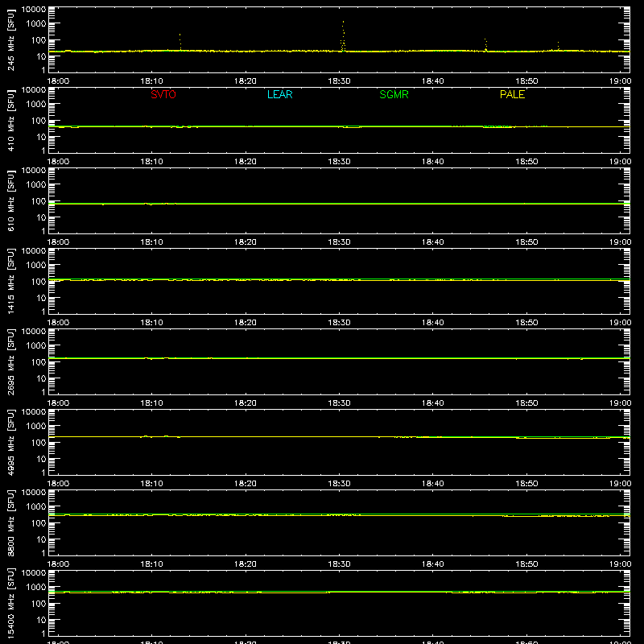Click the 18:40 tick label under 8800 MHz panel
The height and width of the screenshot is (644, 644).
[433, 564]
